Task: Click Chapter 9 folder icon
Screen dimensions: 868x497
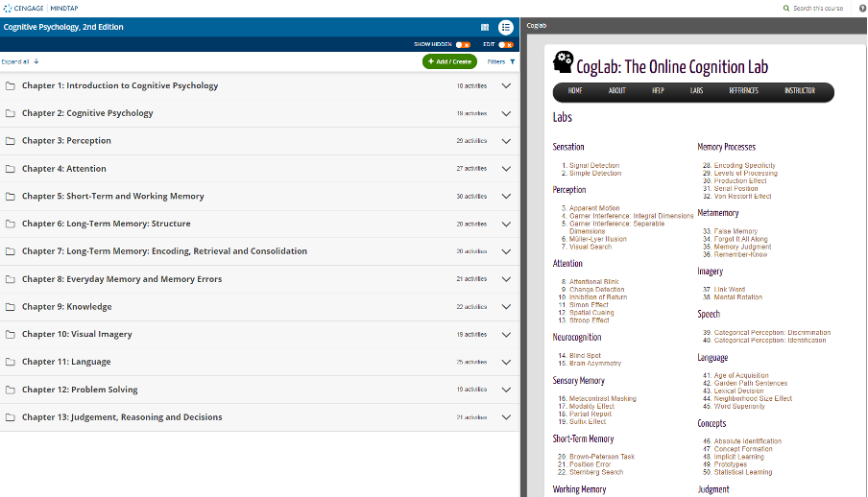Action: pyautogui.click(x=10, y=307)
